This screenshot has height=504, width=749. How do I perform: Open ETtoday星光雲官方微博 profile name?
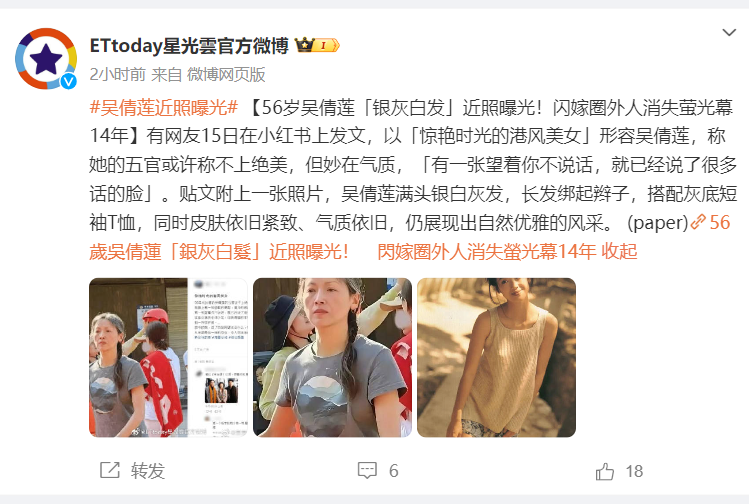tap(189, 46)
